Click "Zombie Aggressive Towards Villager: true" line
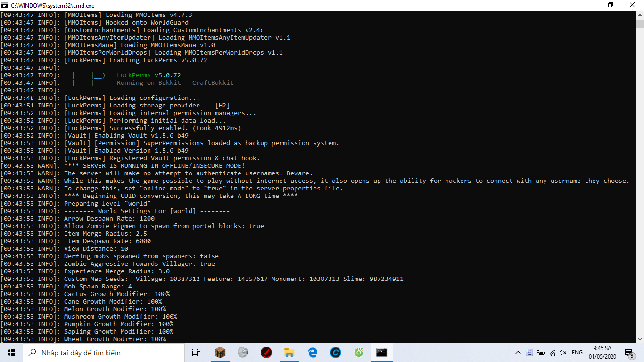The height and width of the screenshot is (362, 644). (x=107, y=264)
